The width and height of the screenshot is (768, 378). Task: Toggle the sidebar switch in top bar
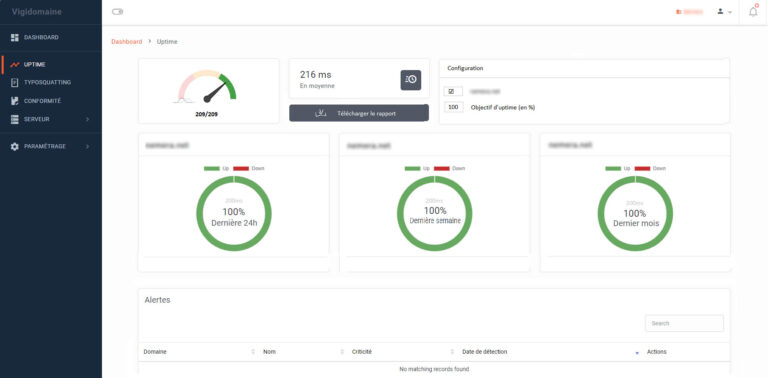[118, 12]
